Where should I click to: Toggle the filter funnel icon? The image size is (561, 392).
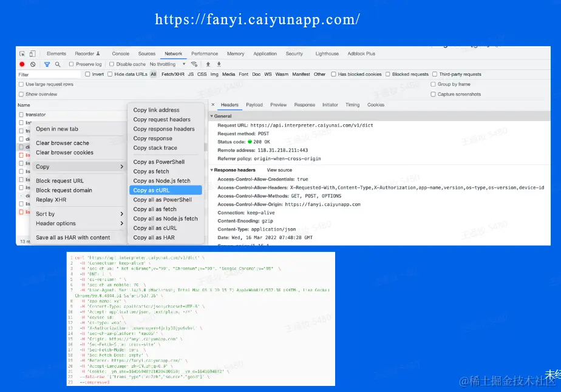pyautogui.click(x=47, y=64)
